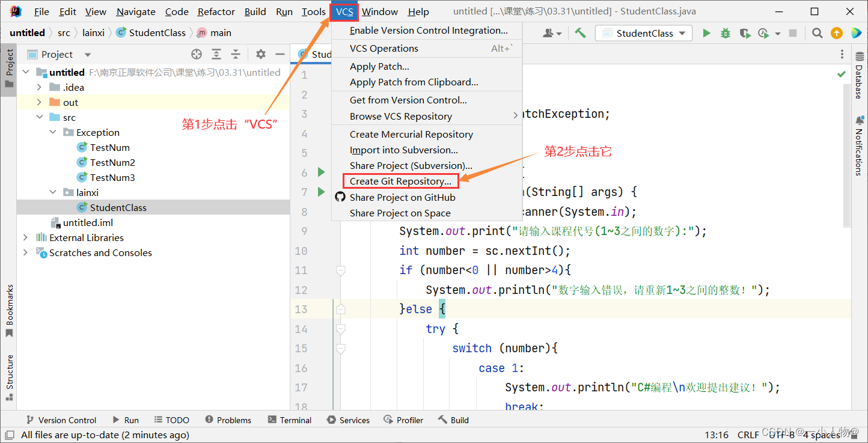Select TestNum2 class in project tree

click(x=112, y=162)
